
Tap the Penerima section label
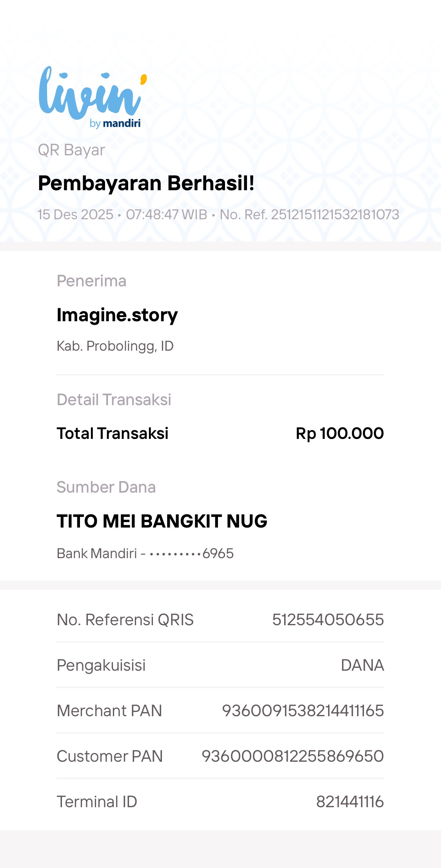(x=91, y=281)
